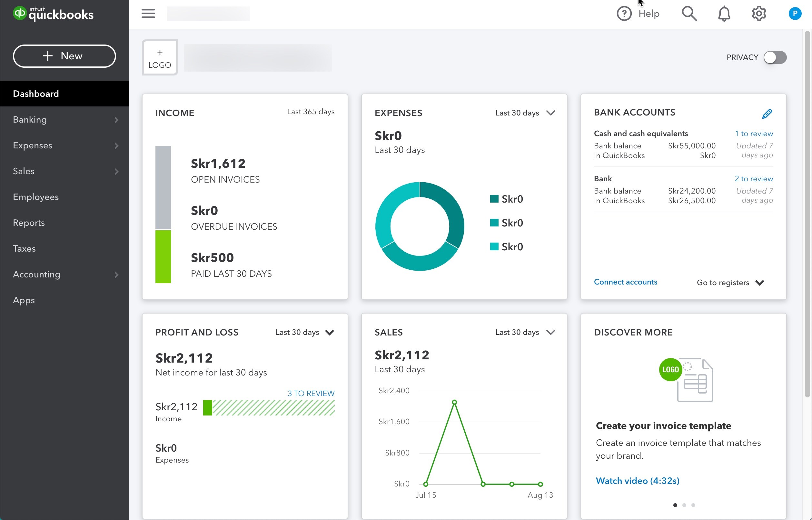Click the Skr500 paid last 30 days amount
The height and width of the screenshot is (520, 812).
click(x=212, y=258)
